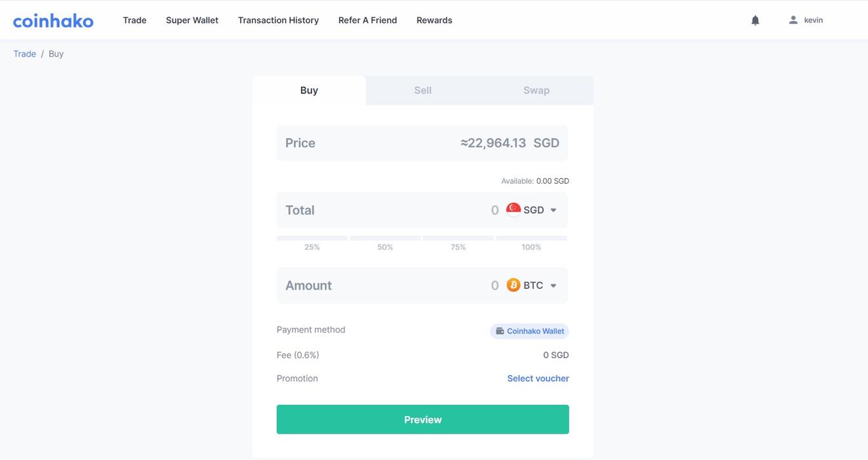Open the Total currency selector chevron

pyautogui.click(x=553, y=209)
